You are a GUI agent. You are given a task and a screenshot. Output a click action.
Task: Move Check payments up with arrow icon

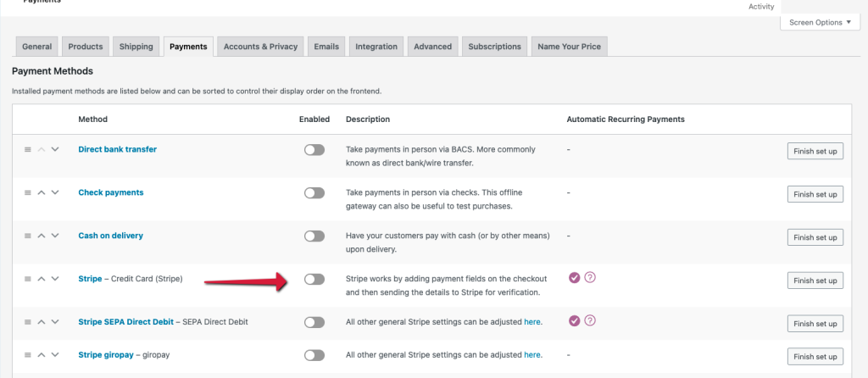tap(41, 192)
